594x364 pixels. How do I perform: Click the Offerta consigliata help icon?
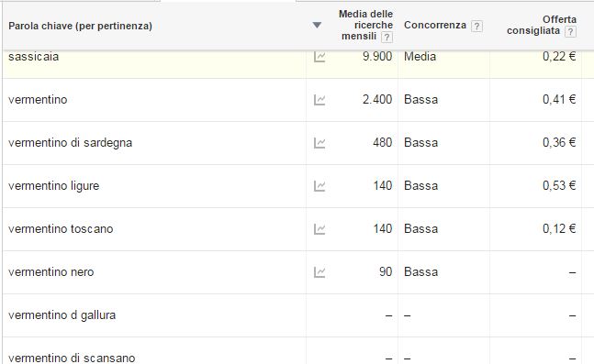coord(570,31)
